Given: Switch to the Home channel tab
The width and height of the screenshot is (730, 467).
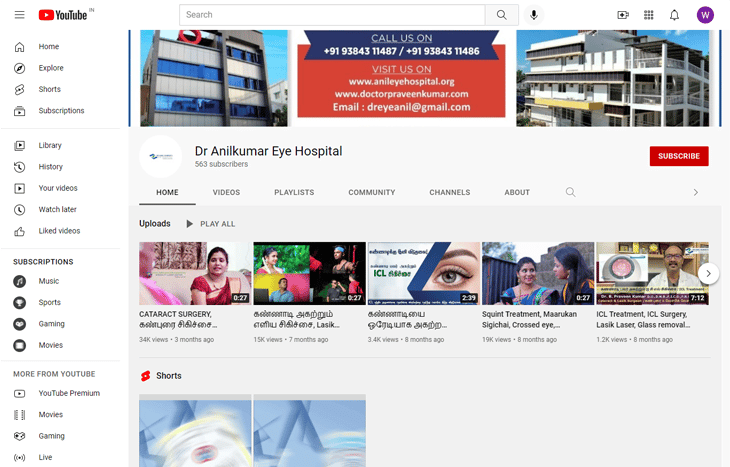Looking at the screenshot, I should (167, 192).
